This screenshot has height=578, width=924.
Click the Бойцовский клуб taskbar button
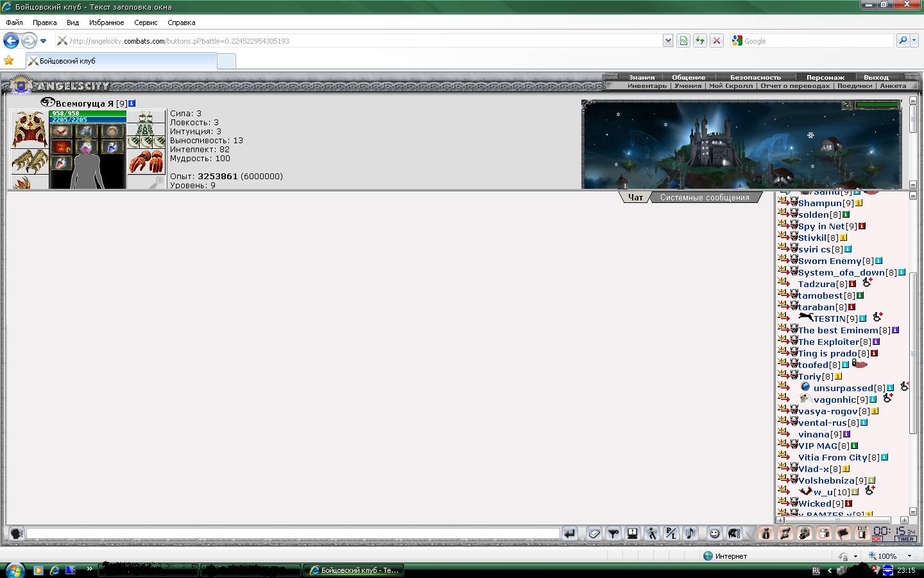(354, 570)
